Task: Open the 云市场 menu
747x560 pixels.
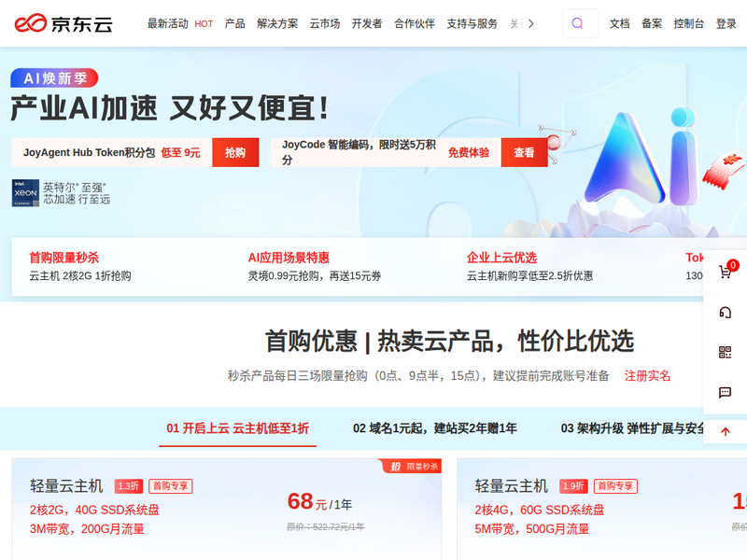Action: point(325,24)
